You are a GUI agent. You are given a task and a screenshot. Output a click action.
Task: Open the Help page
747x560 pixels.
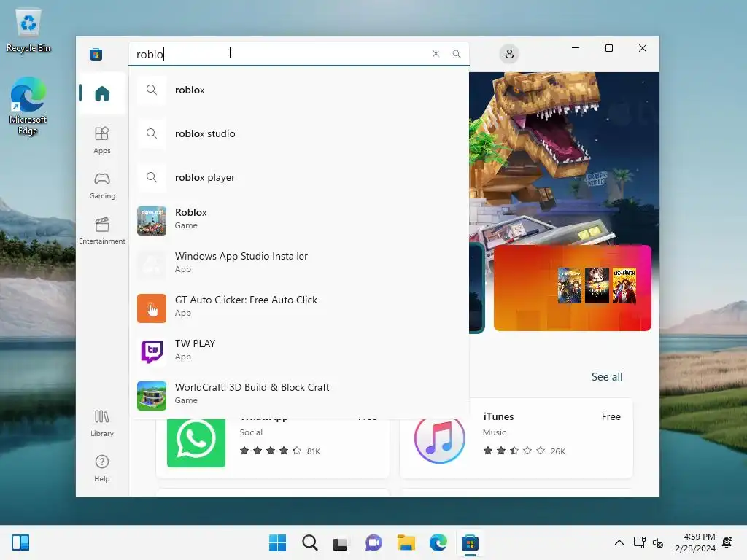click(x=102, y=468)
